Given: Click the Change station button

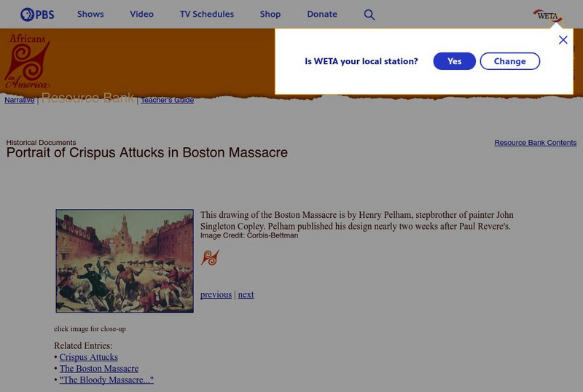Looking at the screenshot, I should tap(509, 61).
